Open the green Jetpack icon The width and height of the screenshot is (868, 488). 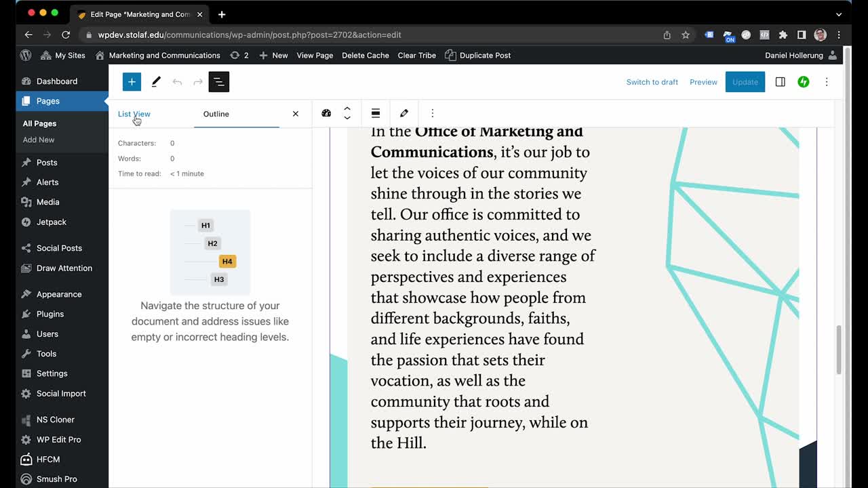pyautogui.click(x=804, y=82)
